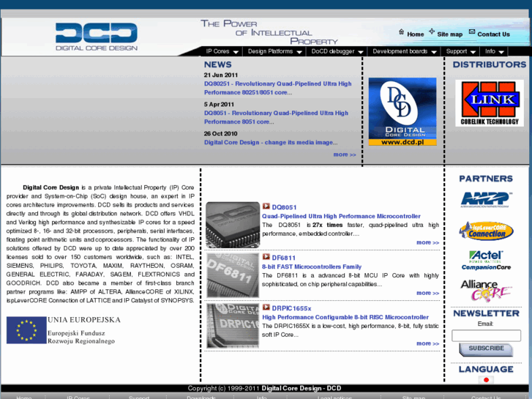The height and width of the screenshot is (399, 532).
Task: Click the DRPIC1655x chip thumbnail
Action: (x=233, y=326)
